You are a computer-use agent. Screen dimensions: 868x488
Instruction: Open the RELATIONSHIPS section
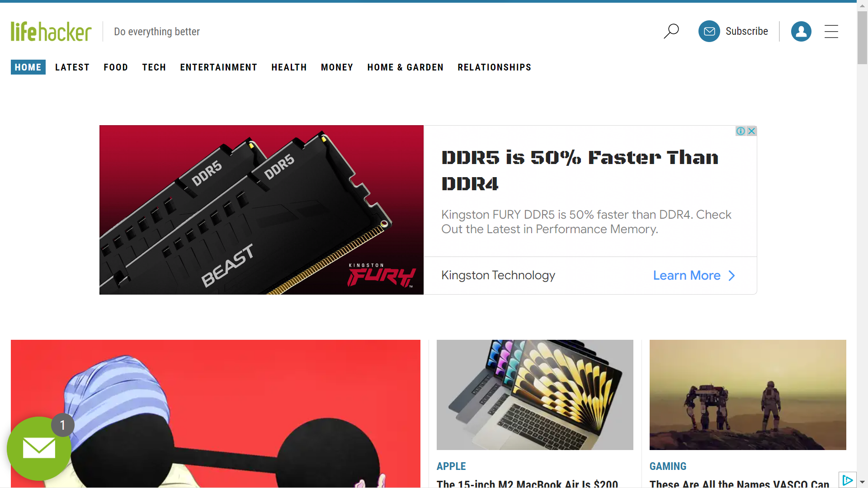pyautogui.click(x=495, y=67)
